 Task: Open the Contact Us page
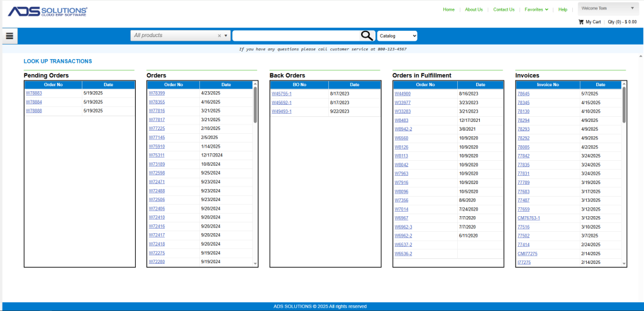click(x=504, y=9)
